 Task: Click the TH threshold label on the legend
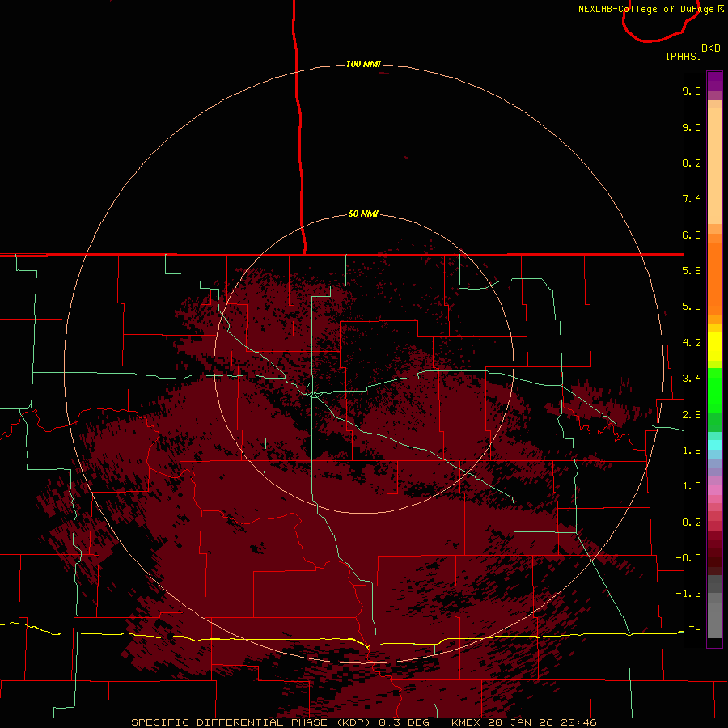pos(695,630)
